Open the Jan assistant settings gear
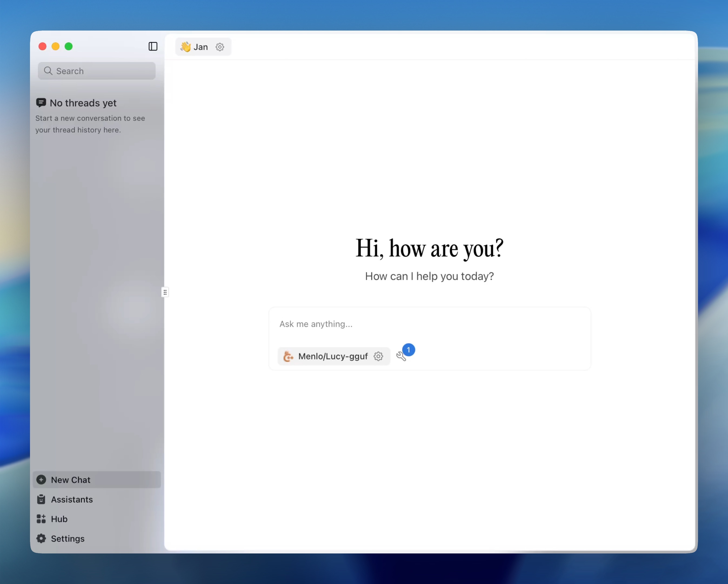728x584 pixels. point(220,47)
